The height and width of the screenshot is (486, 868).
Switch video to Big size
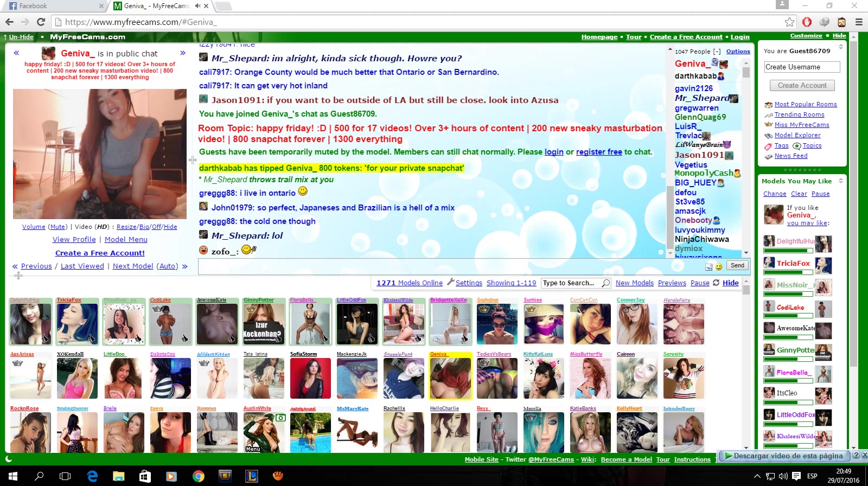point(144,227)
